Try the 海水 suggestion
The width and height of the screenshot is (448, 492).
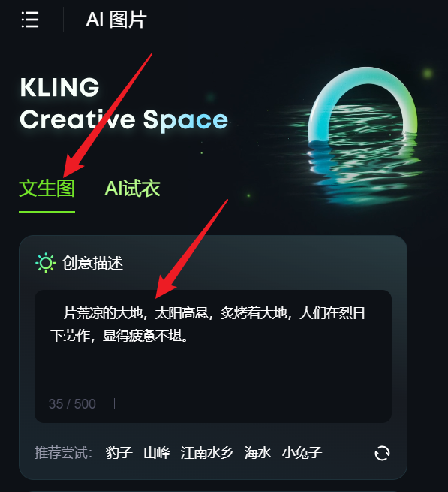[257, 453]
